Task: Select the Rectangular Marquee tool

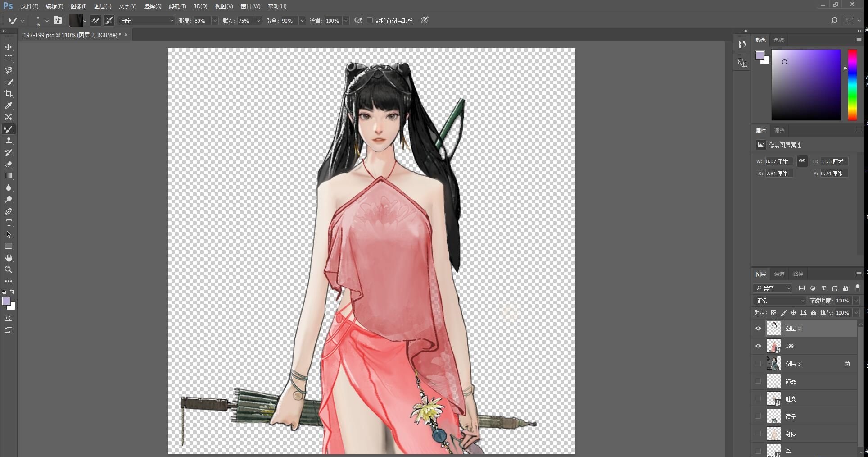Action: click(9, 59)
